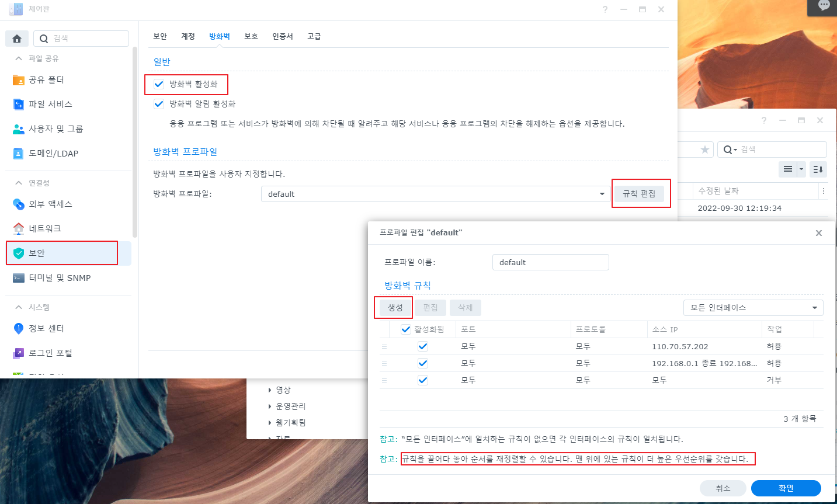
Task: Switch to the 계정 tab
Action: [188, 36]
